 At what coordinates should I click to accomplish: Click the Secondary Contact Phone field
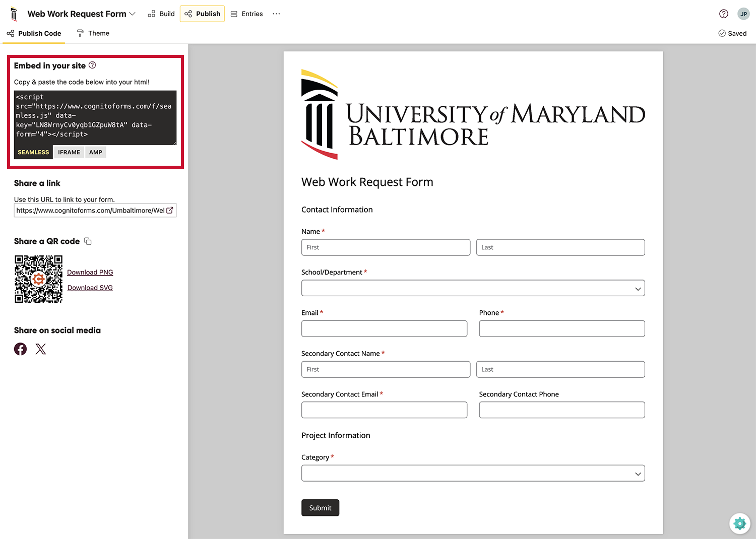[x=562, y=410]
